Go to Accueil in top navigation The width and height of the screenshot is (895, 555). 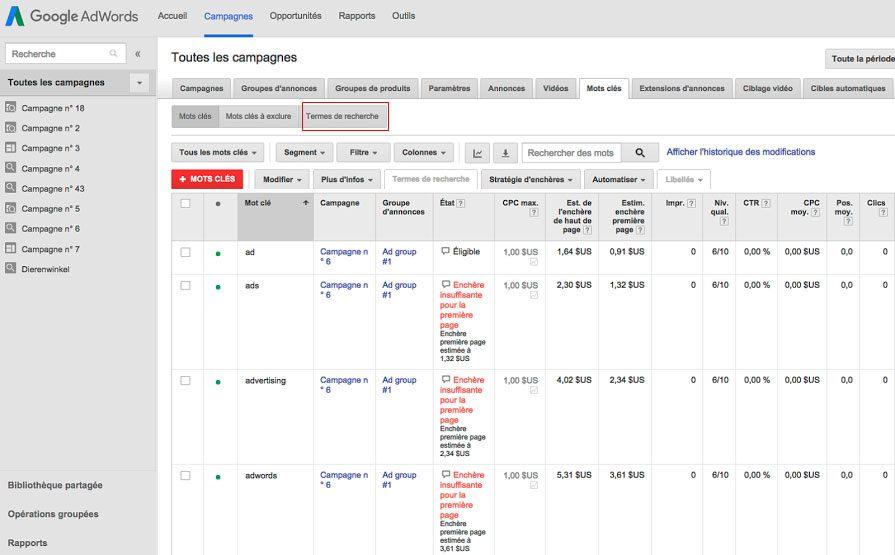[x=172, y=16]
